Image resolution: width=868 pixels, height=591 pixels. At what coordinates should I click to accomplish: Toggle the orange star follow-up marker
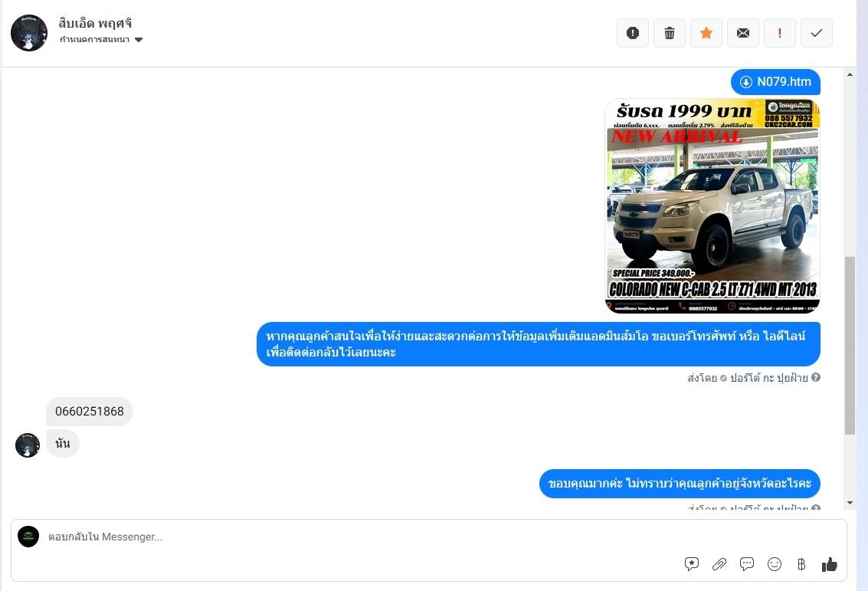[706, 33]
